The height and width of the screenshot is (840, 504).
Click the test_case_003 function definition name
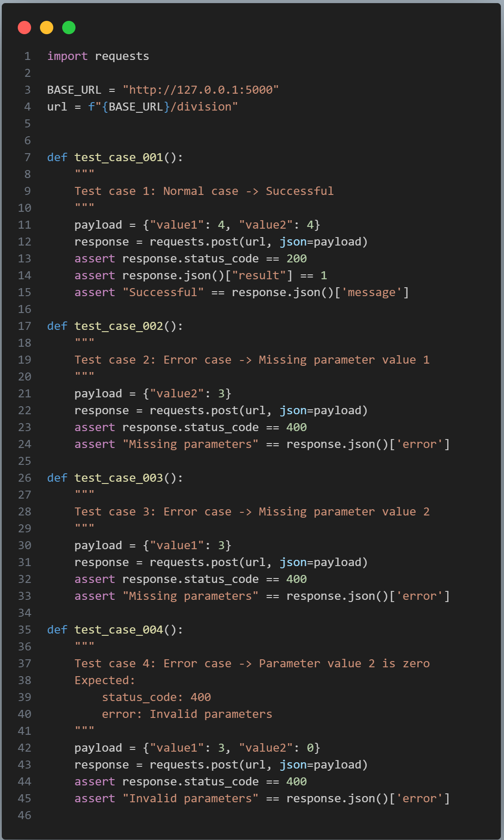tap(119, 478)
